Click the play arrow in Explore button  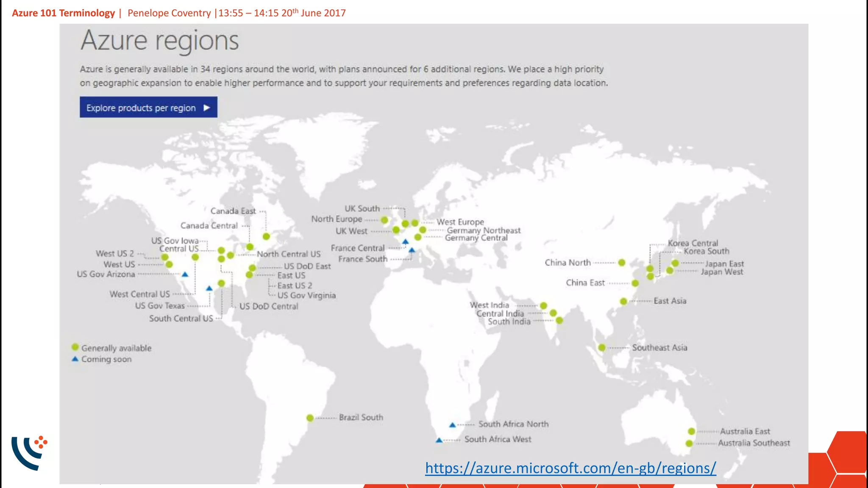coord(207,108)
